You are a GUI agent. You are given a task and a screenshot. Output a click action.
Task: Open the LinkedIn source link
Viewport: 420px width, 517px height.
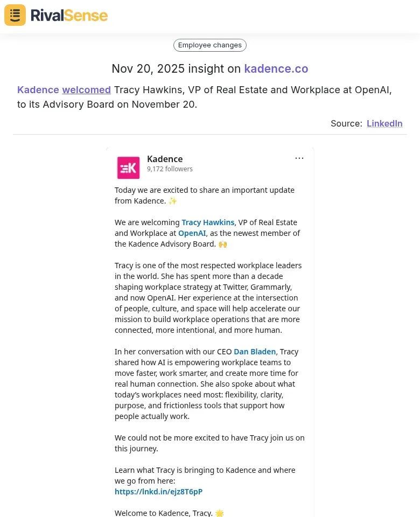[x=384, y=123]
